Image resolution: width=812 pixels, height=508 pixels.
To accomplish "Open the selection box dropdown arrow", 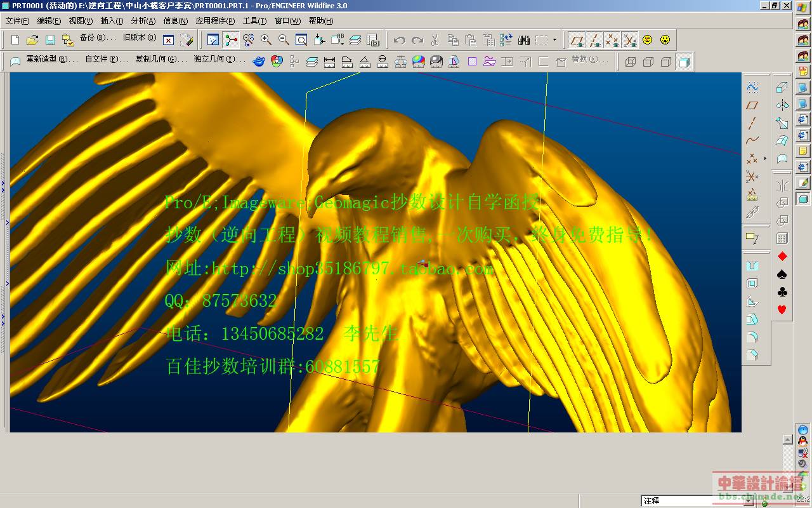I will tap(554, 40).
